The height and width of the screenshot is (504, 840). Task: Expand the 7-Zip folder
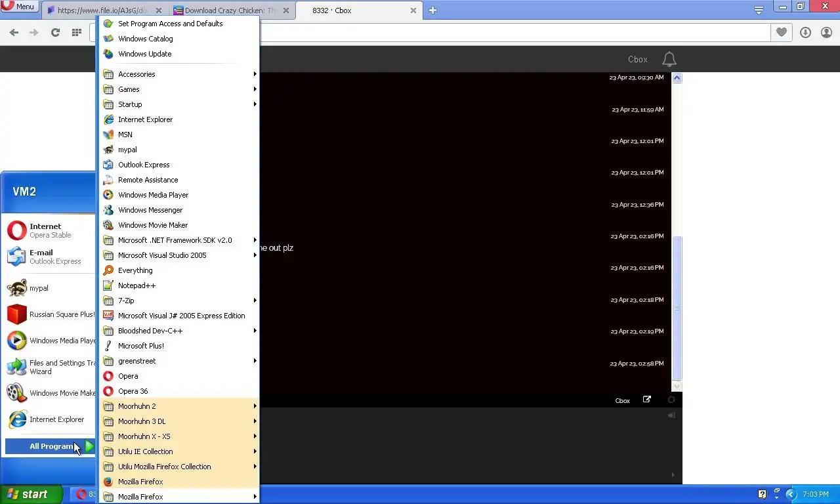click(178, 301)
